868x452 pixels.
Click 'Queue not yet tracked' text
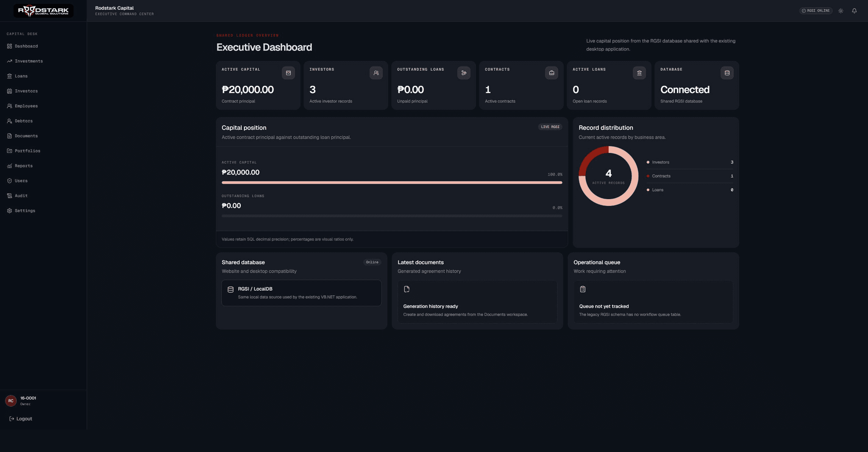pyautogui.click(x=604, y=306)
